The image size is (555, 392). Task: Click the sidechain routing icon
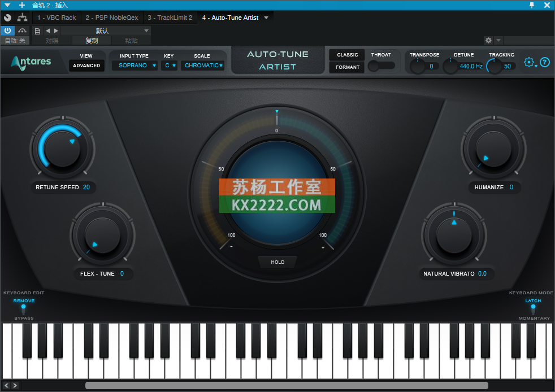(x=22, y=18)
